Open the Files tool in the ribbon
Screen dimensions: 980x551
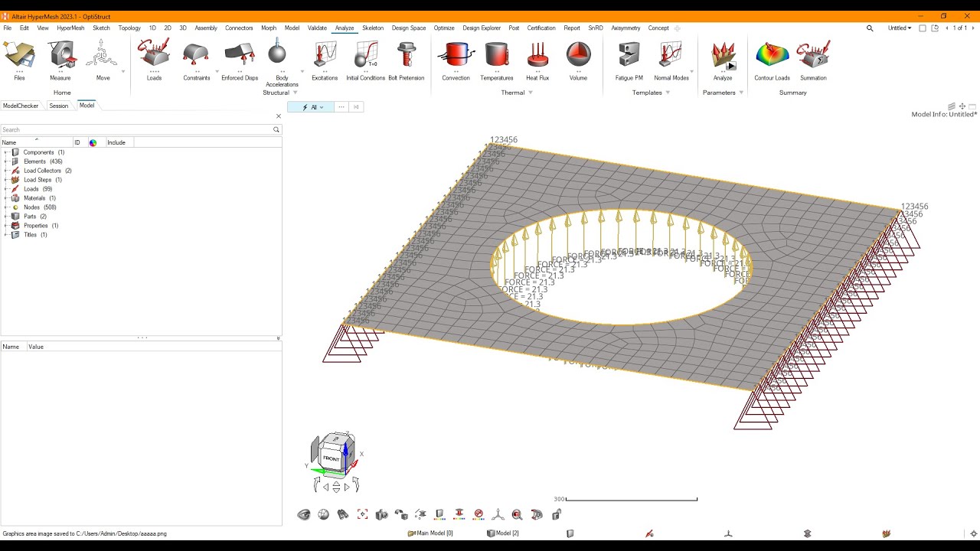[19, 60]
